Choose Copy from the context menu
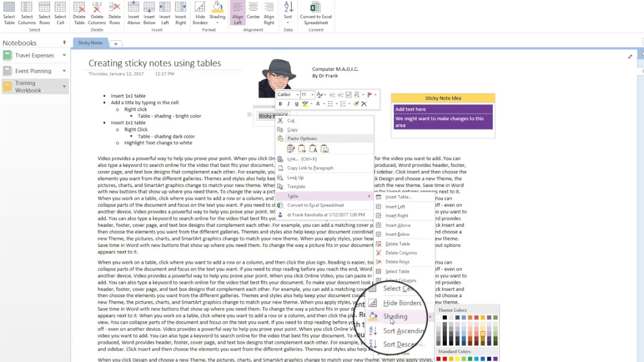 (325, 130)
